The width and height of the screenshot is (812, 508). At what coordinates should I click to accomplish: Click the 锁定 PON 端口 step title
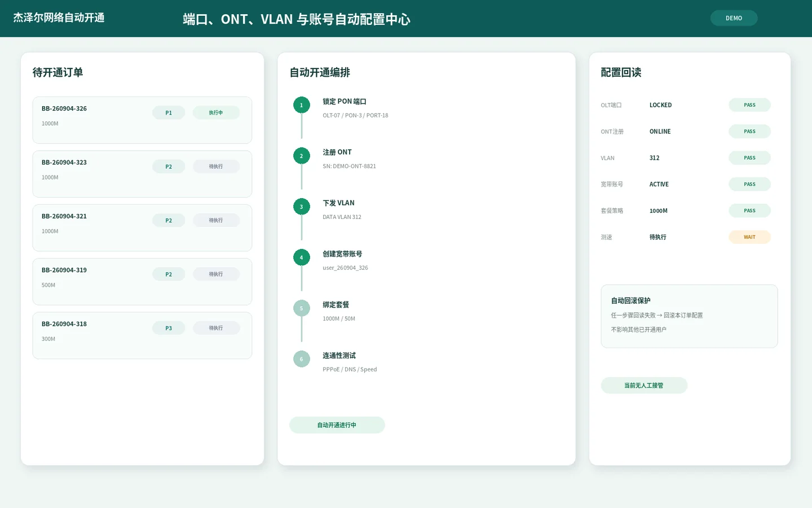pos(345,102)
